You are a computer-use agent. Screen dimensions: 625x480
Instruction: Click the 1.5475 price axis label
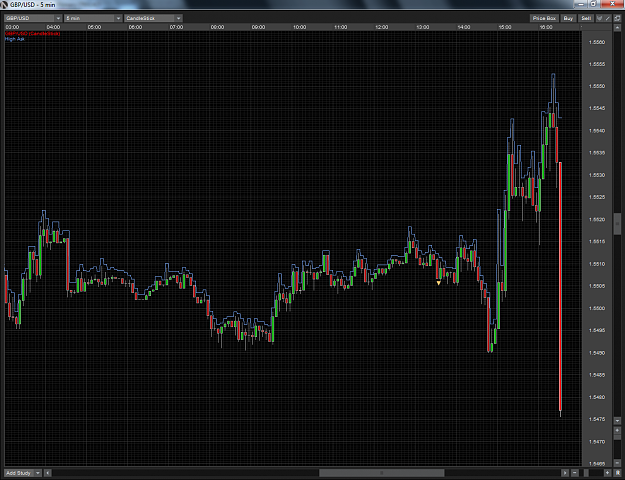coord(597,419)
